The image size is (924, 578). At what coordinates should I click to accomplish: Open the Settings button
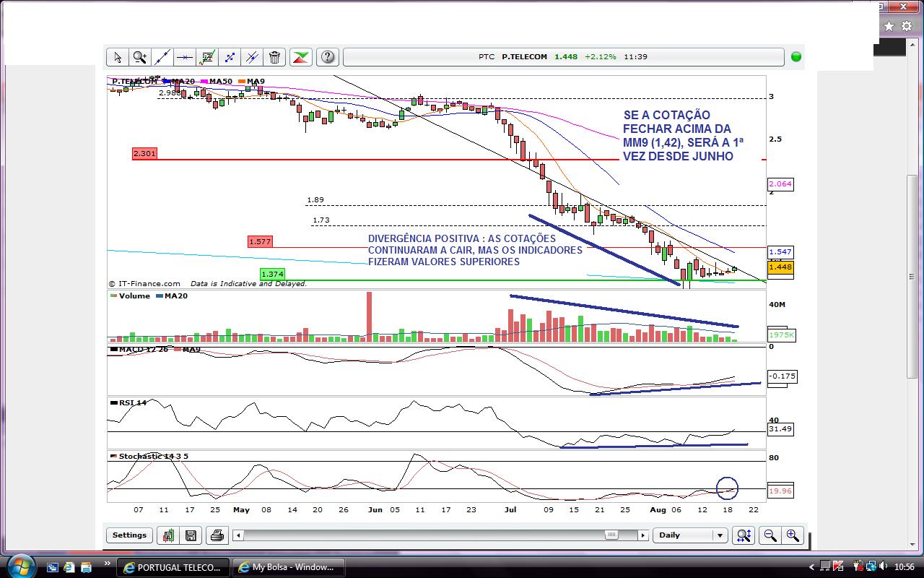(129, 535)
